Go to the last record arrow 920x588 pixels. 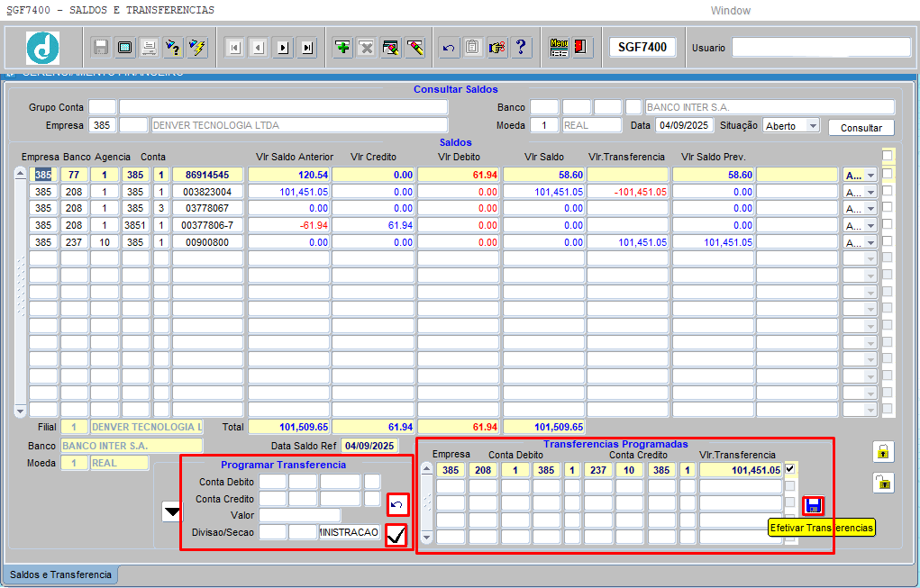click(x=307, y=48)
